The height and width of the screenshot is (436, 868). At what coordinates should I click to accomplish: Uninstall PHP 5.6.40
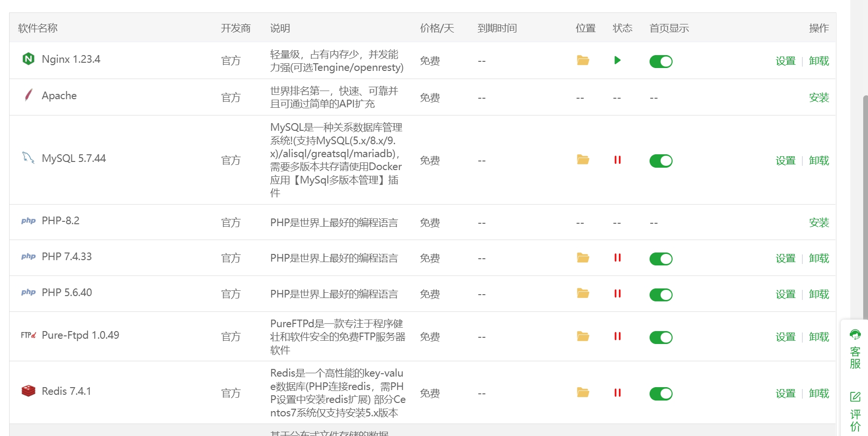click(819, 294)
